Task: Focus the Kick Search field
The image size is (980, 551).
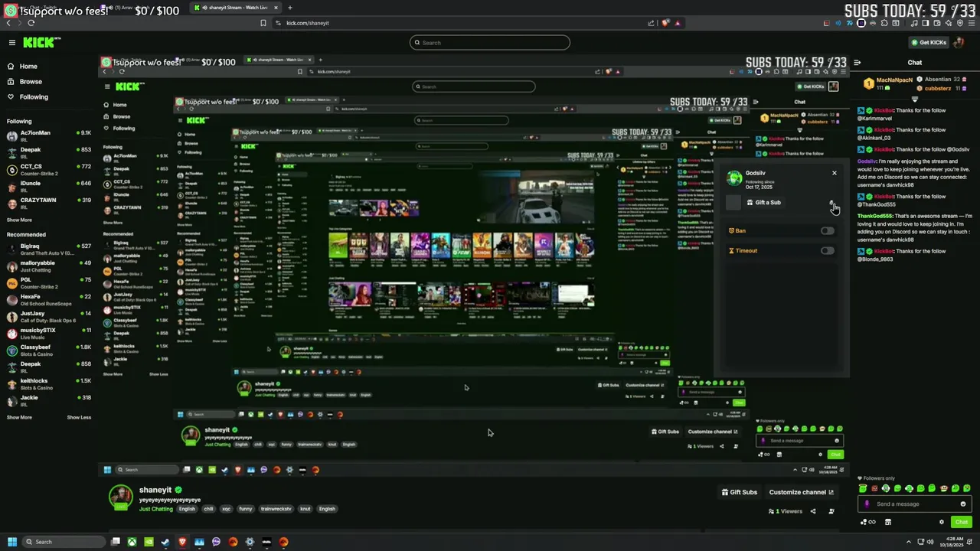Action: tap(490, 43)
